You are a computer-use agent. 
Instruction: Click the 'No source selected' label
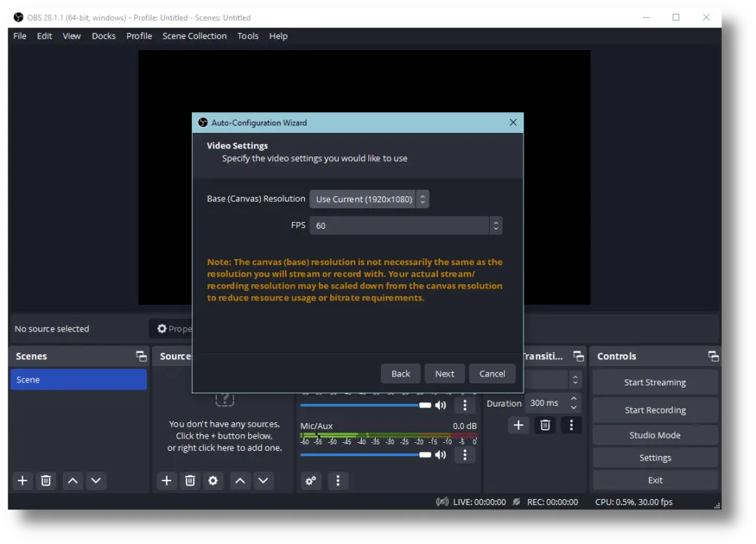pos(52,328)
